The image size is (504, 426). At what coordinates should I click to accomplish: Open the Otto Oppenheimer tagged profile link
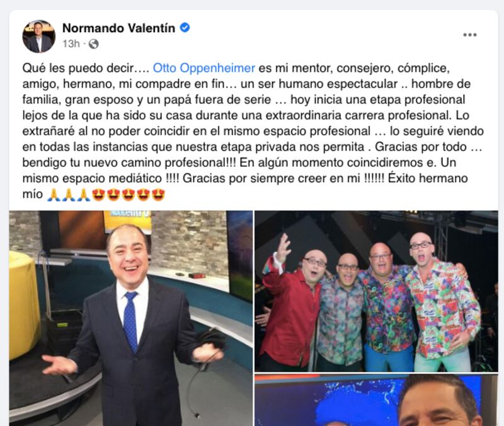[x=203, y=68]
